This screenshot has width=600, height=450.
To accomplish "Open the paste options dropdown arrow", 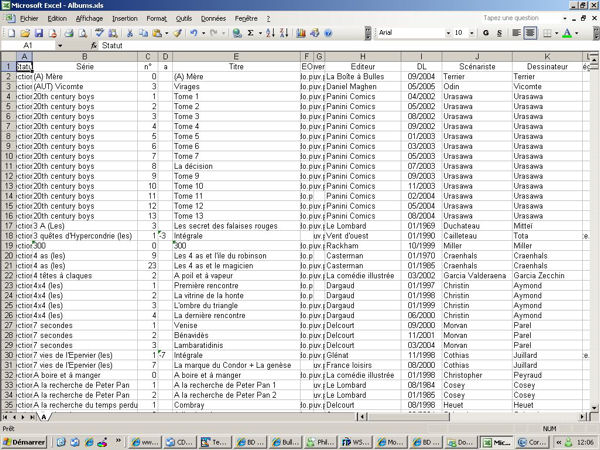I will coord(166,33).
